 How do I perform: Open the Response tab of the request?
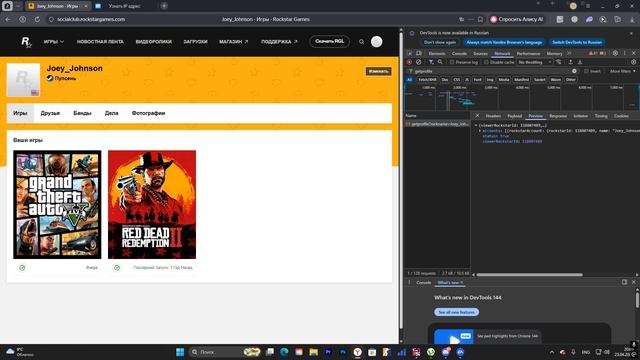click(558, 116)
